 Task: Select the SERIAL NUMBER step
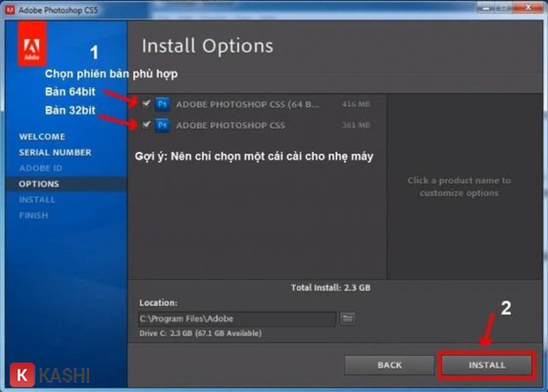click(x=56, y=153)
